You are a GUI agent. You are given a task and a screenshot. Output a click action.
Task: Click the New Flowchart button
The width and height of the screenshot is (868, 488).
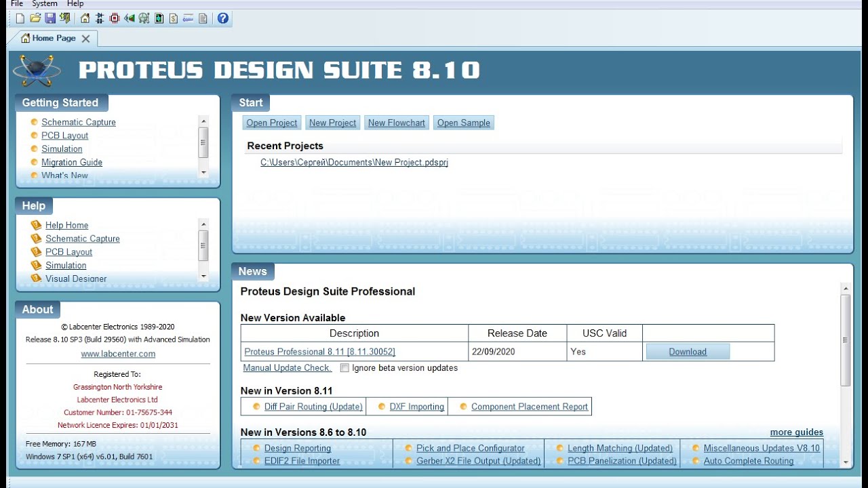tap(397, 123)
